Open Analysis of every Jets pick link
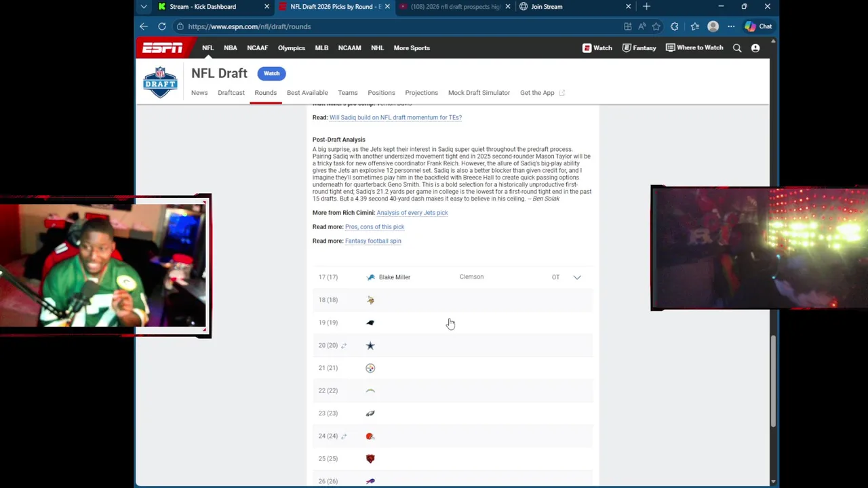The height and width of the screenshot is (488, 868). coord(412,213)
